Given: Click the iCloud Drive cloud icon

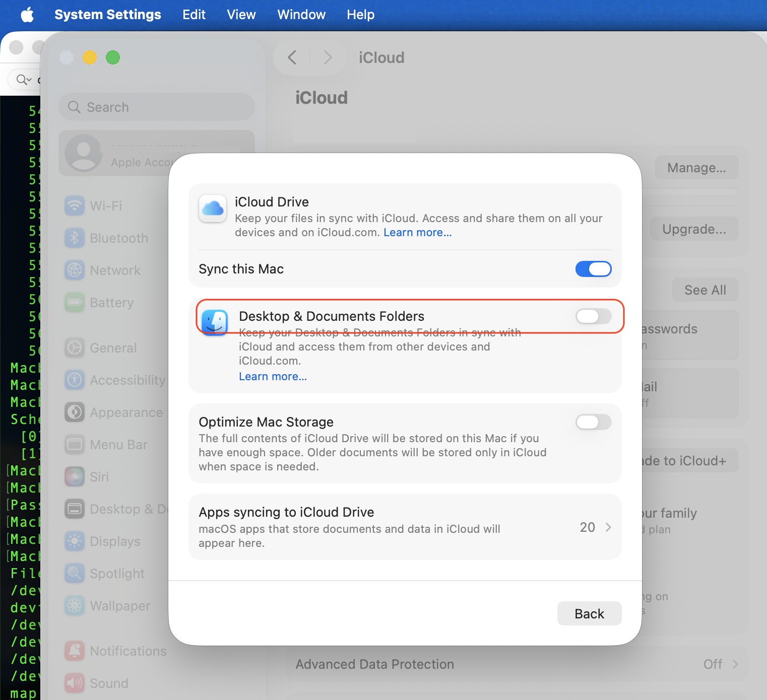Looking at the screenshot, I should coord(213,208).
